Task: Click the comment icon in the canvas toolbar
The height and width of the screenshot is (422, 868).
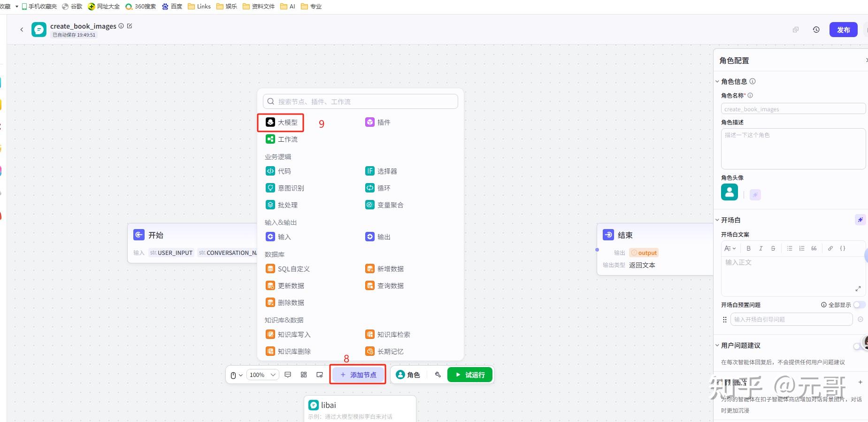Action: (288, 375)
